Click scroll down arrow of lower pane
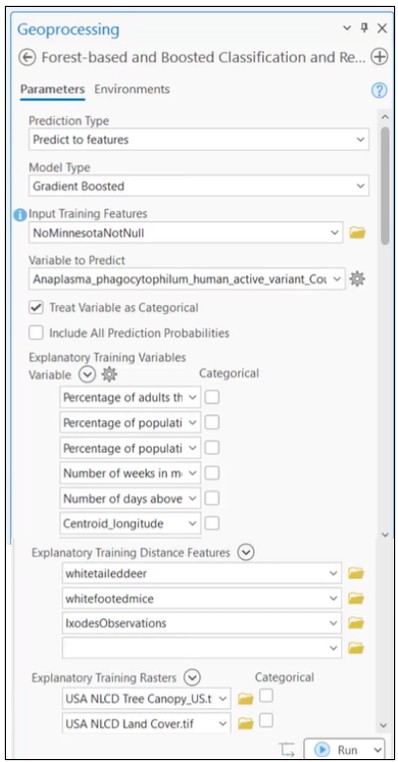The height and width of the screenshot is (762, 398). (383, 726)
